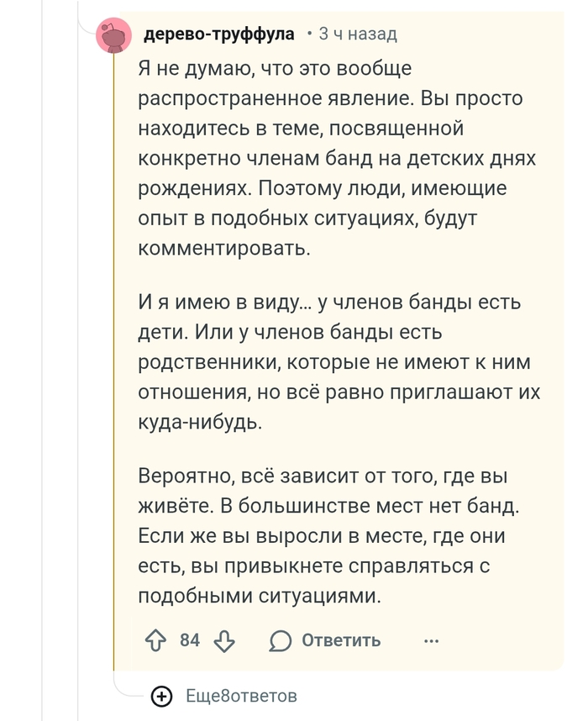588x721 pixels.
Task: Click the speech bubble reply icon
Action: (281, 641)
